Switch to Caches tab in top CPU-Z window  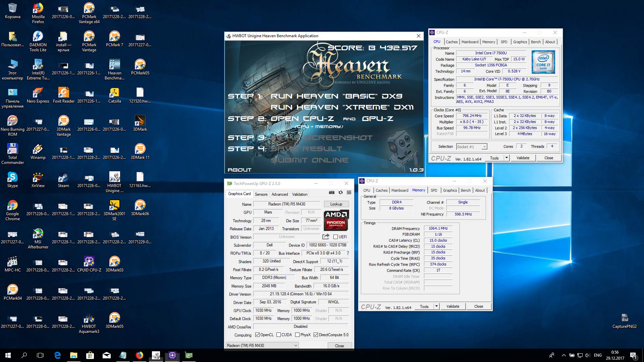point(451,42)
